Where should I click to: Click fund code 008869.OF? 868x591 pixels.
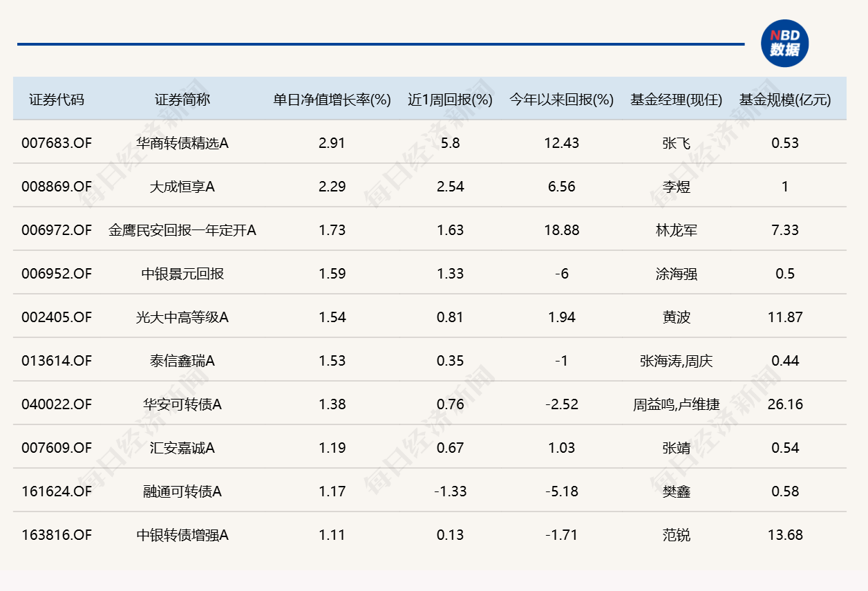pos(57,187)
